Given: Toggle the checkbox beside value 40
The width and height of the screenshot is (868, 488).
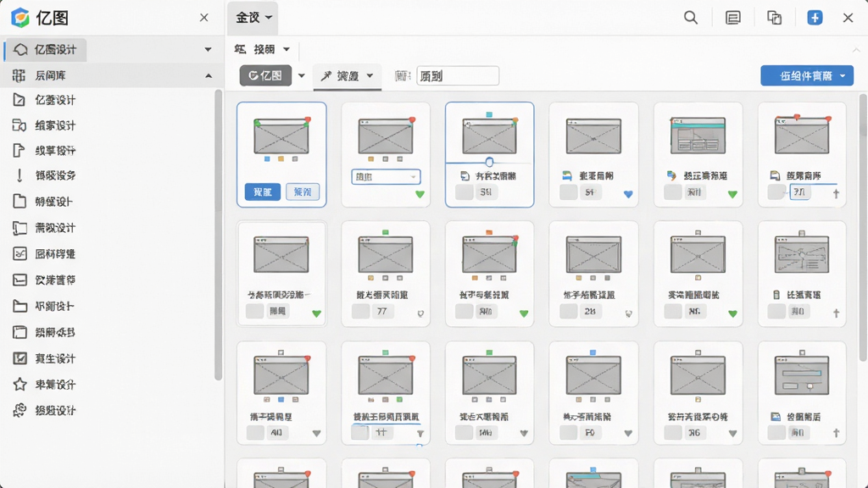Looking at the screenshot, I should click(x=255, y=433).
